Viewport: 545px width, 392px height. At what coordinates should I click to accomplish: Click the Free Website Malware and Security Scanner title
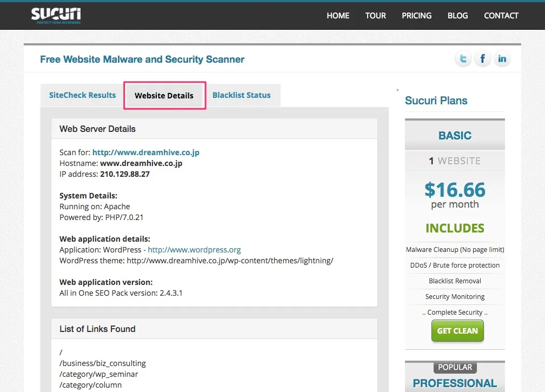coord(142,59)
